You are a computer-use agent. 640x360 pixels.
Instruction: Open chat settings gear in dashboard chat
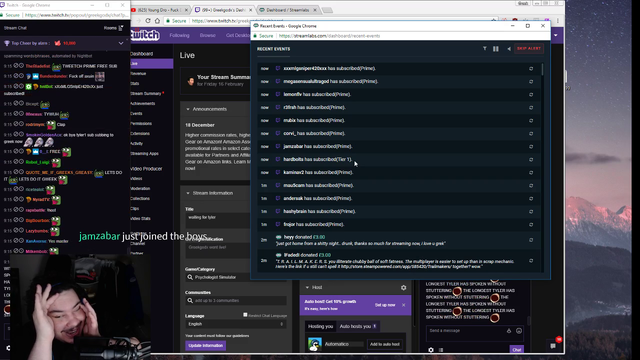(431, 350)
